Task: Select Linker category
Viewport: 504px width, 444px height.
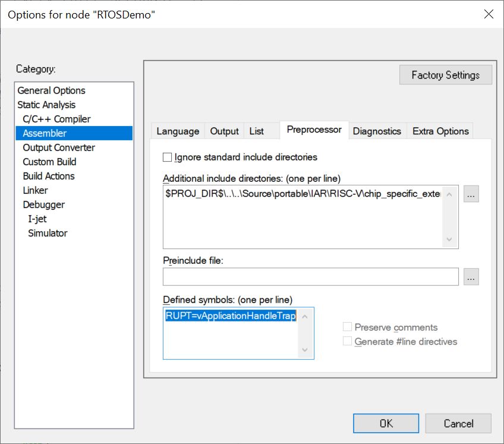Action: [35, 190]
